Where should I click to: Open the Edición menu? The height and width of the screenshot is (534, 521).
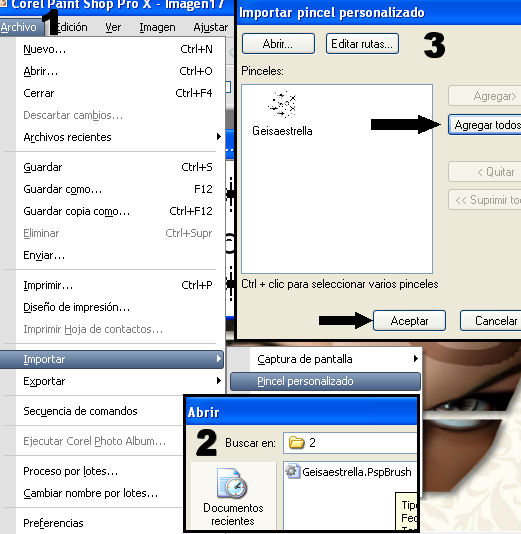point(72,27)
